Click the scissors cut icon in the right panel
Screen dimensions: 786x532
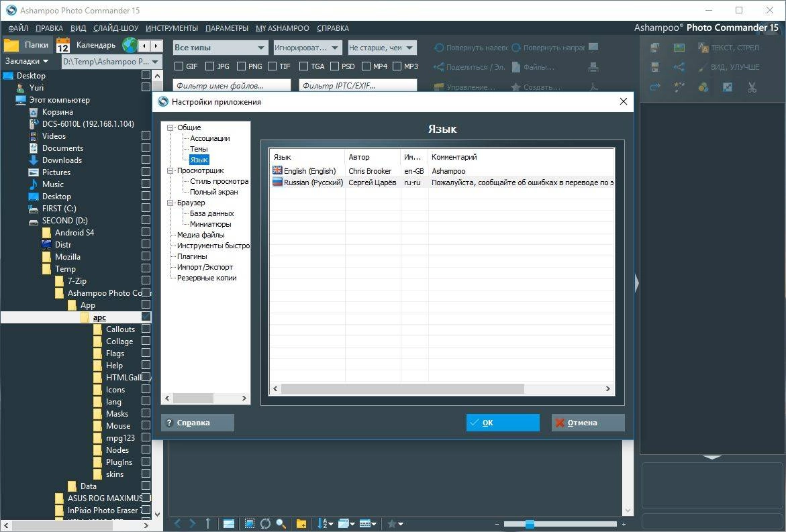[751, 87]
